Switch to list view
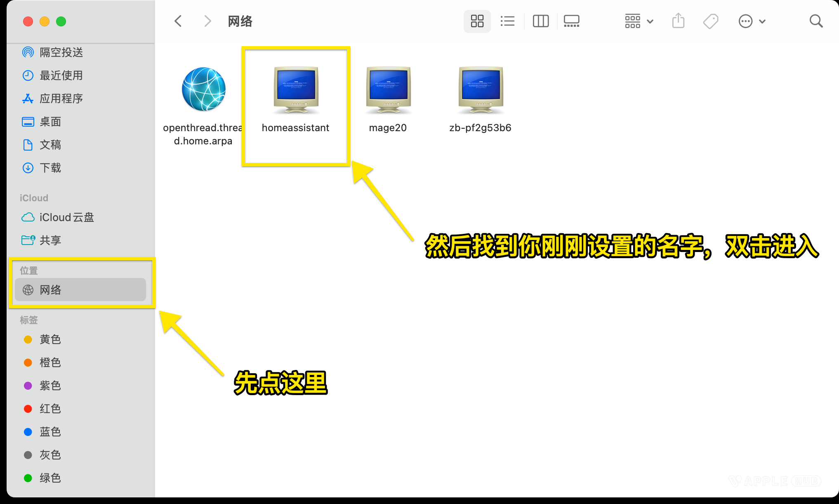This screenshot has width=839, height=504. (507, 21)
